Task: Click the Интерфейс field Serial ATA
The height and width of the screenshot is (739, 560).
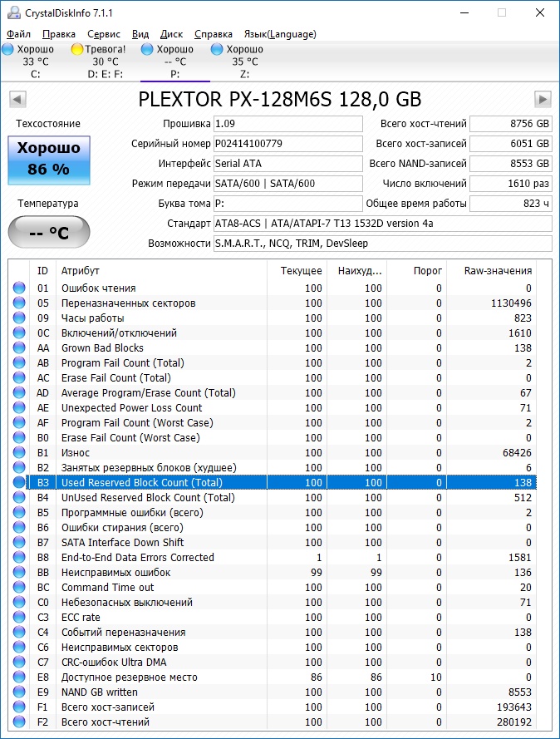Action: (x=288, y=164)
